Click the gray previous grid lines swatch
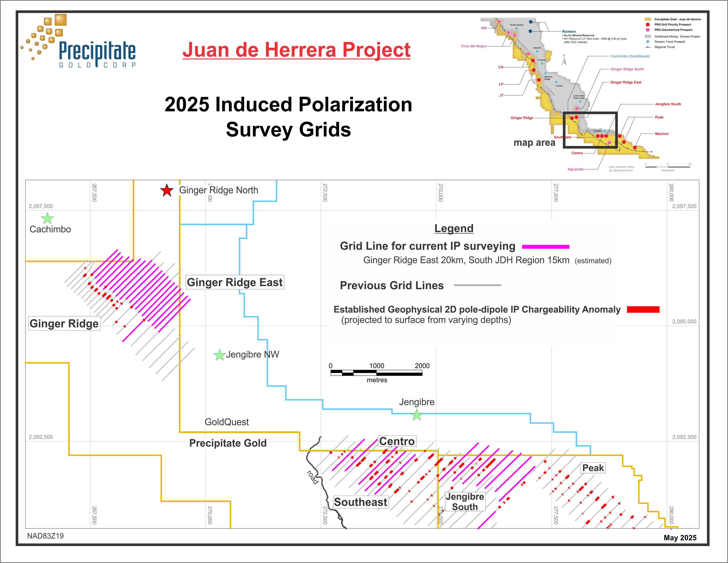Screen dimensions: 728x563 [x=477, y=285]
